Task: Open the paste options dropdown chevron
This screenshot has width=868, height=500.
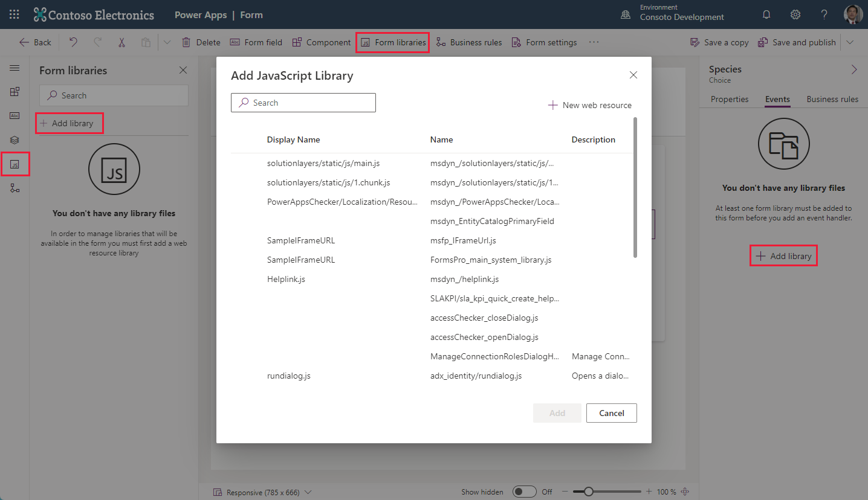Action: [167, 42]
